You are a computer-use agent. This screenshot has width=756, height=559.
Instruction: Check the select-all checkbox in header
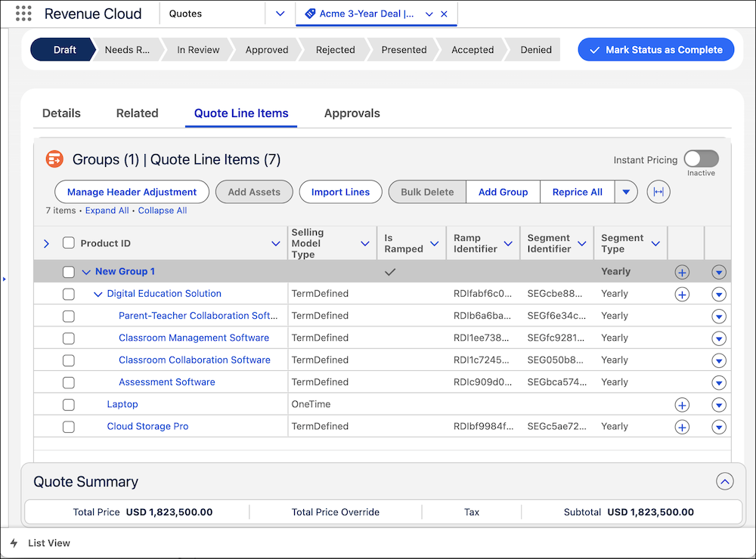[x=69, y=243]
